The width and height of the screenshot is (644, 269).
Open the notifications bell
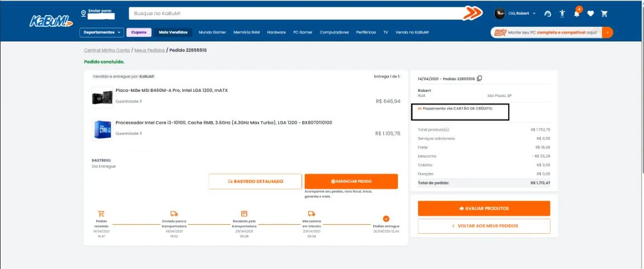click(x=577, y=13)
